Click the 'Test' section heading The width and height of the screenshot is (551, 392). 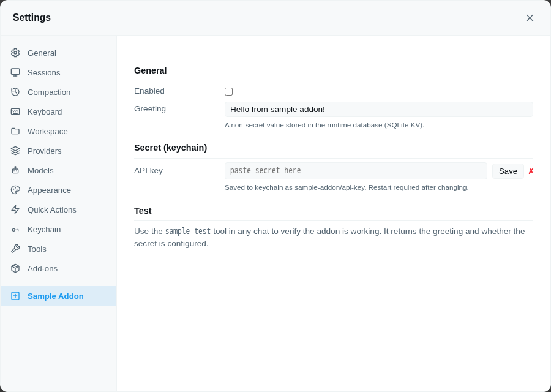coord(143,211)
